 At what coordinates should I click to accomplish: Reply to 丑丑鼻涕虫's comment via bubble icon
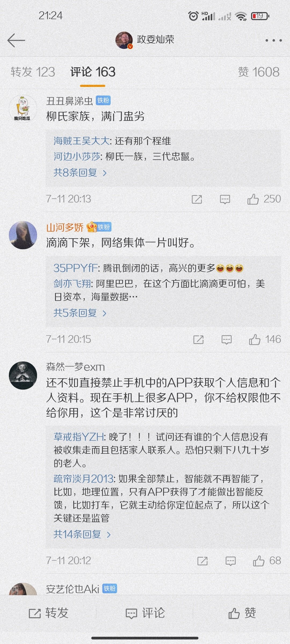click(225, 199)
